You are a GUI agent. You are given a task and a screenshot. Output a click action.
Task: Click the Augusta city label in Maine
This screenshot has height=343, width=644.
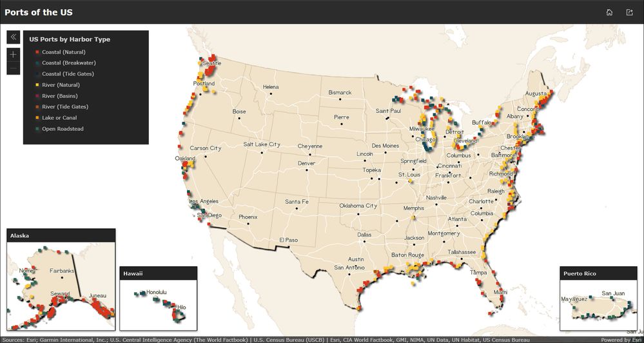[536, 93]
